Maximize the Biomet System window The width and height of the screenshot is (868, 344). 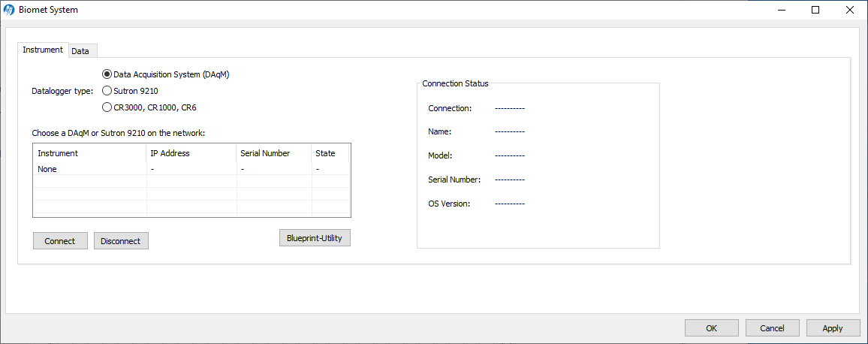[x=815, y=10]
